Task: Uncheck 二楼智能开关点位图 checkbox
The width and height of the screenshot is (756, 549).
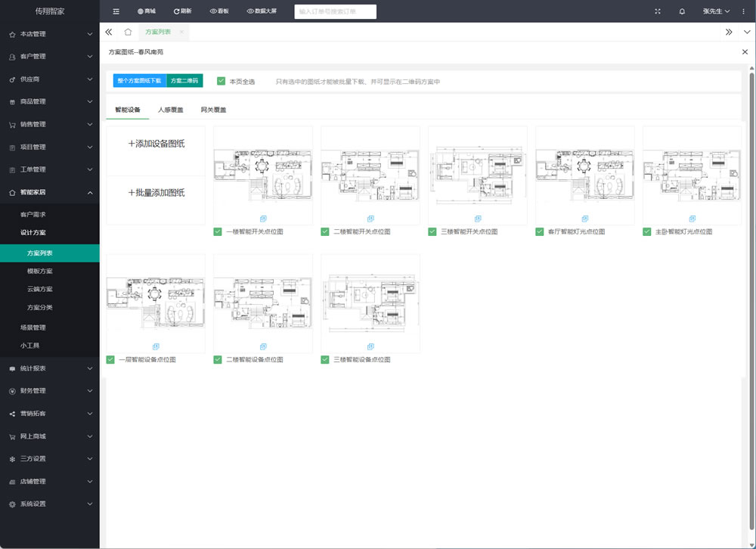Action: click(325, 231)
